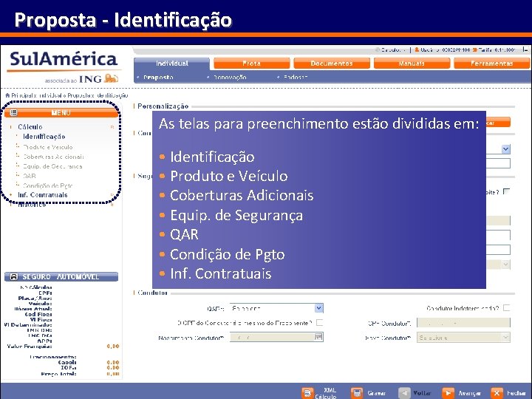Open the Sexo Condutor dropdown

[506, 337]
